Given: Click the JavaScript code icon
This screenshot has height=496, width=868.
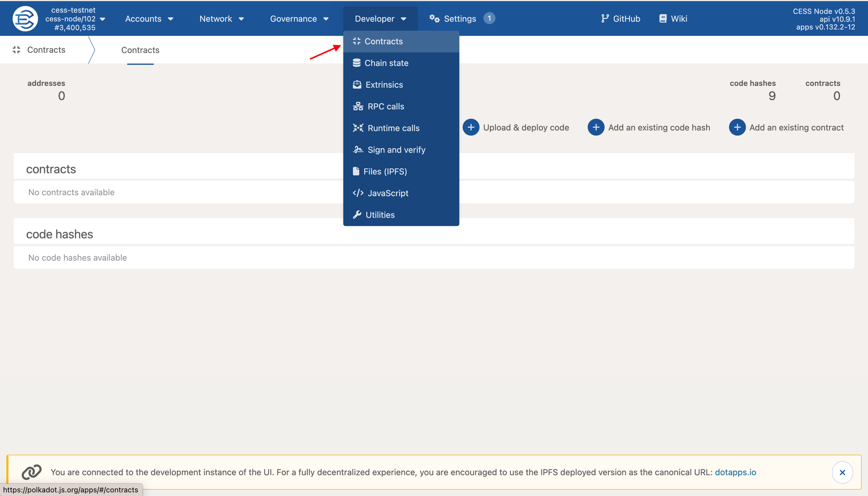Looking at the screenshot, I should point(358,193).
